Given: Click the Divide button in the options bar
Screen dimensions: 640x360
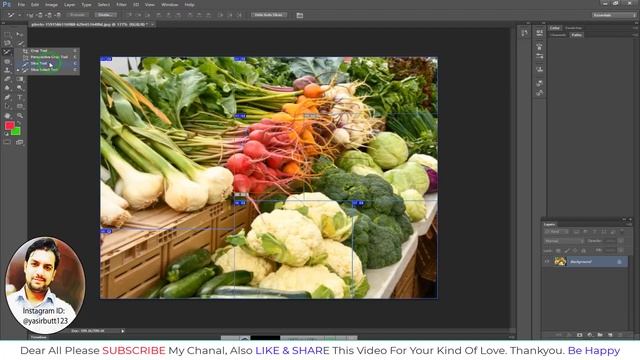Looking at the screenshot, I should coord(105,15).
